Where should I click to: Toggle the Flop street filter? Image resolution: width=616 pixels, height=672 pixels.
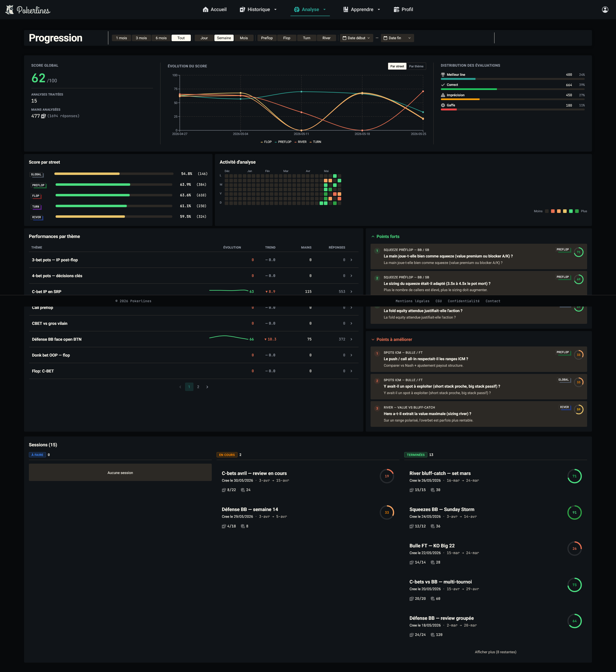coord(287,38)
